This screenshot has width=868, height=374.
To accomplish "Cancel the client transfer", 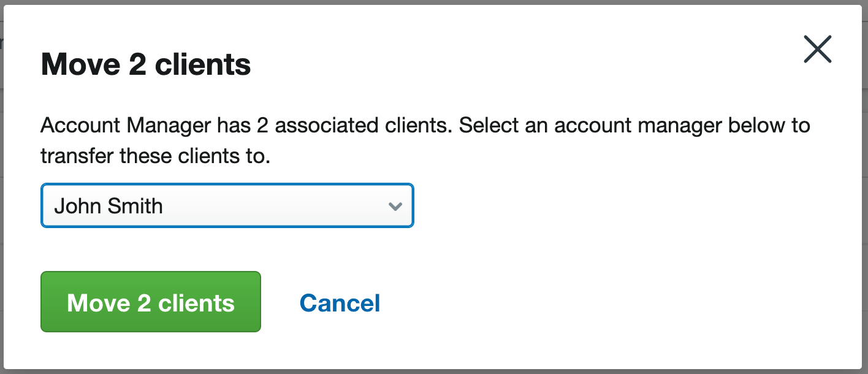I will 340,303.
